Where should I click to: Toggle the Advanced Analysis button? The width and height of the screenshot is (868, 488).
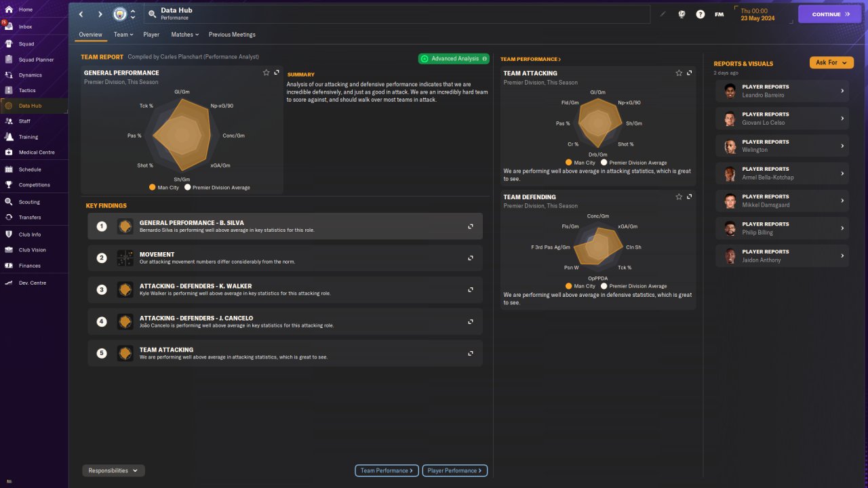point(454,59)
